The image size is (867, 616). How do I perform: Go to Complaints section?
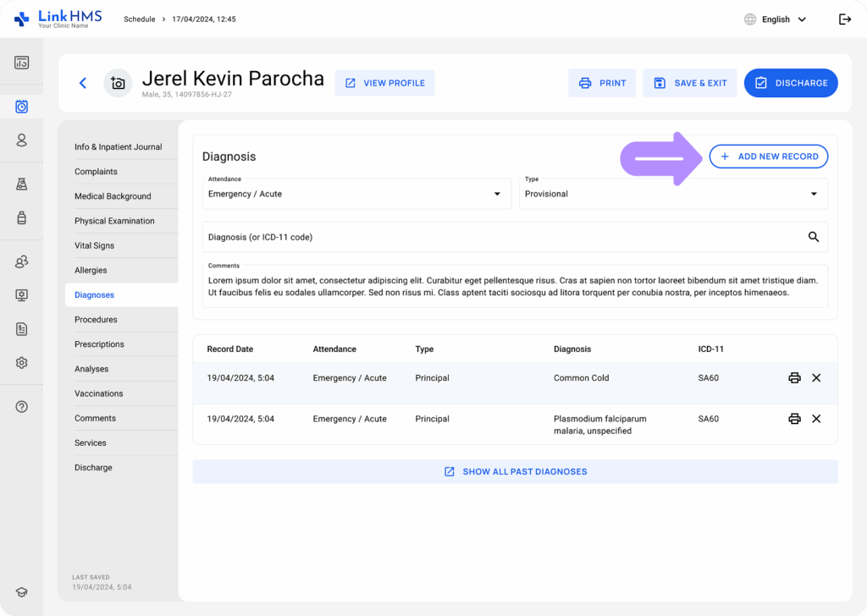(96, 172)
